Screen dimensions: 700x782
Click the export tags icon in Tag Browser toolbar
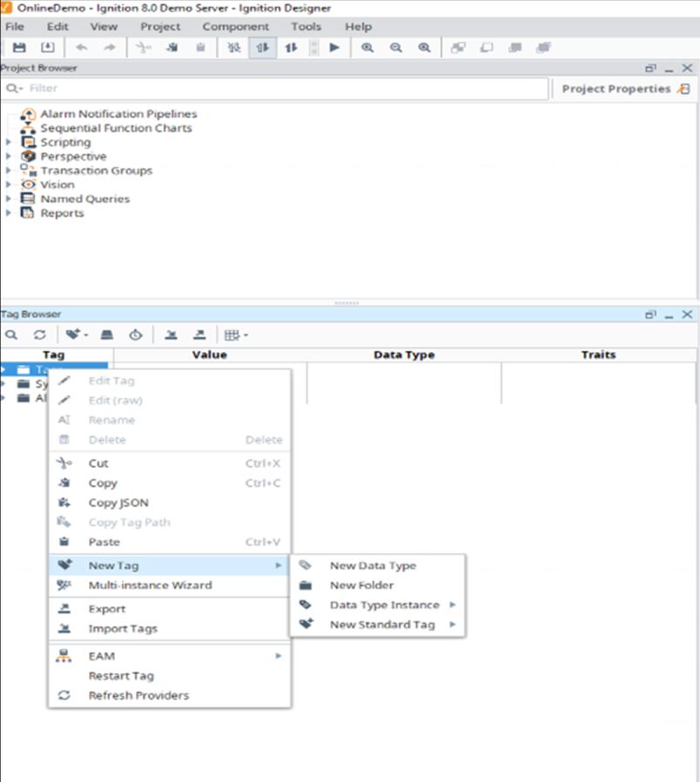199,334
